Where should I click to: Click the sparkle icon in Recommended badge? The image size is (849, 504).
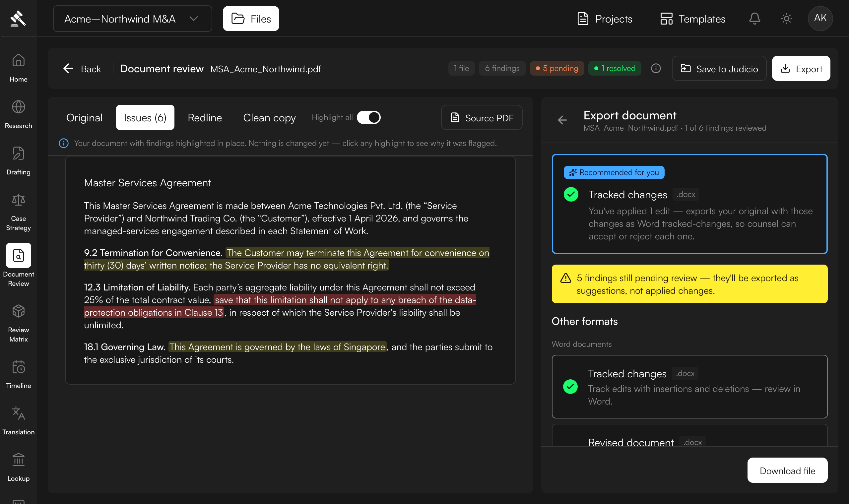[573, 172]
